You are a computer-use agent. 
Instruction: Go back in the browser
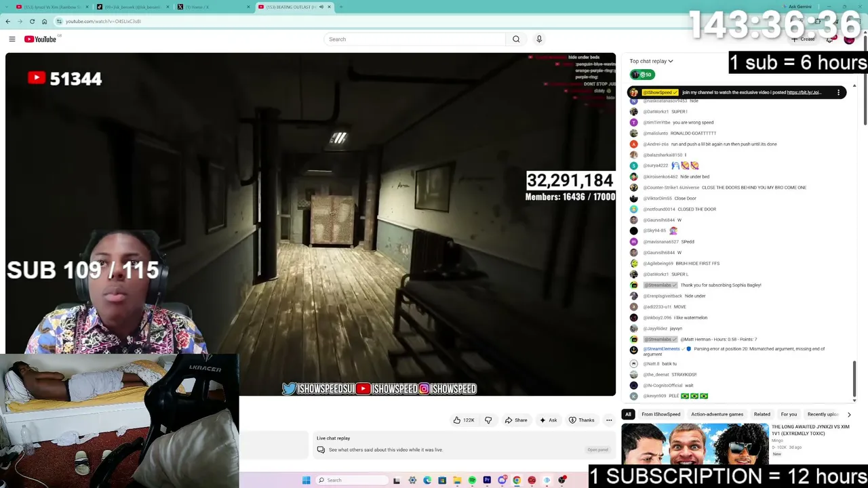[x=8, y=21]
